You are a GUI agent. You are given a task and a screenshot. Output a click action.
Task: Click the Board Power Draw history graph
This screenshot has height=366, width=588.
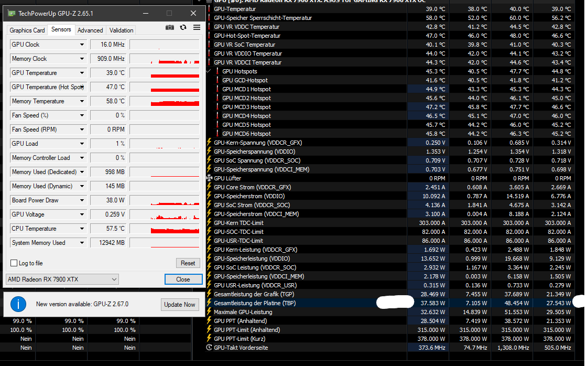coord(164,200)
